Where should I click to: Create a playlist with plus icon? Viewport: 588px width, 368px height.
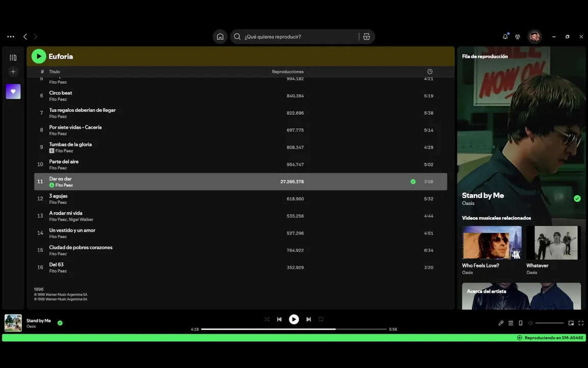point(13,72)
